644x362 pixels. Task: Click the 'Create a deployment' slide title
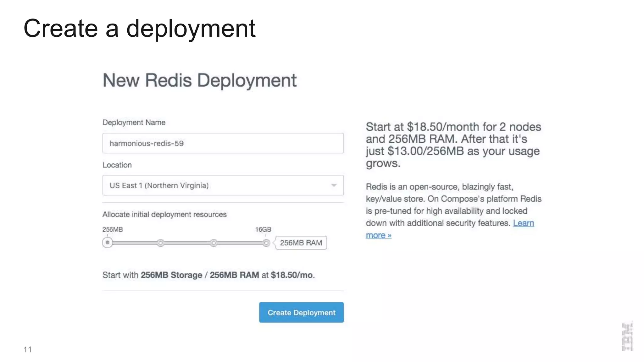(x=139, y=29)
